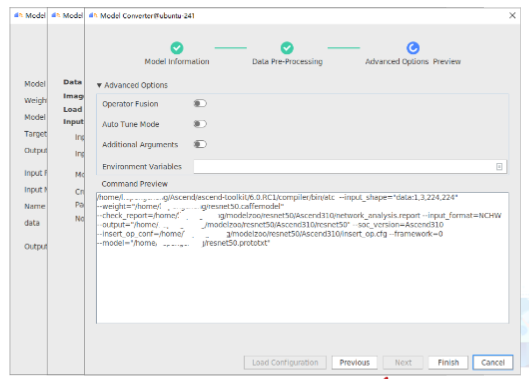Click the Additional Arguments label

[x=140, y=144]
